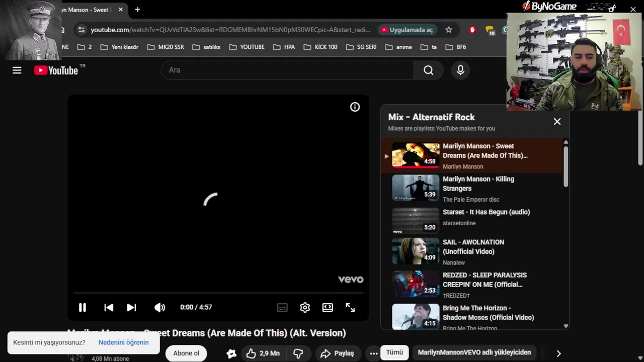Close the Marilyn Manson browser tab
This screenshot has height=362, width=644.
(x=121, y=10)
